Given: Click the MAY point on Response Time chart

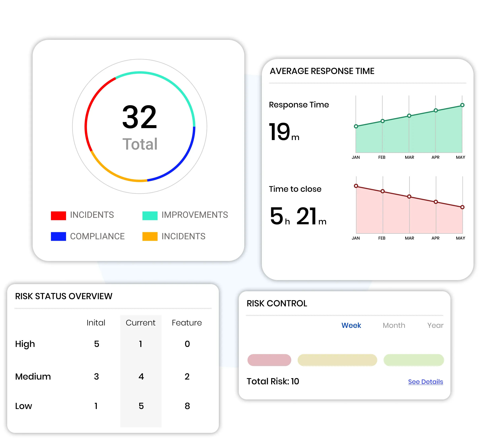Looking at the screenshot, I should click(x=462, y=105).
